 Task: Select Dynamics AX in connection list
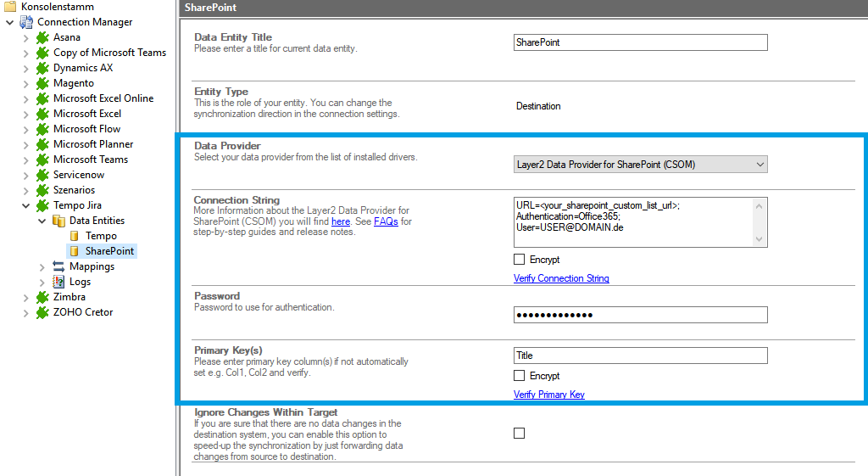(x=82, y=68)
